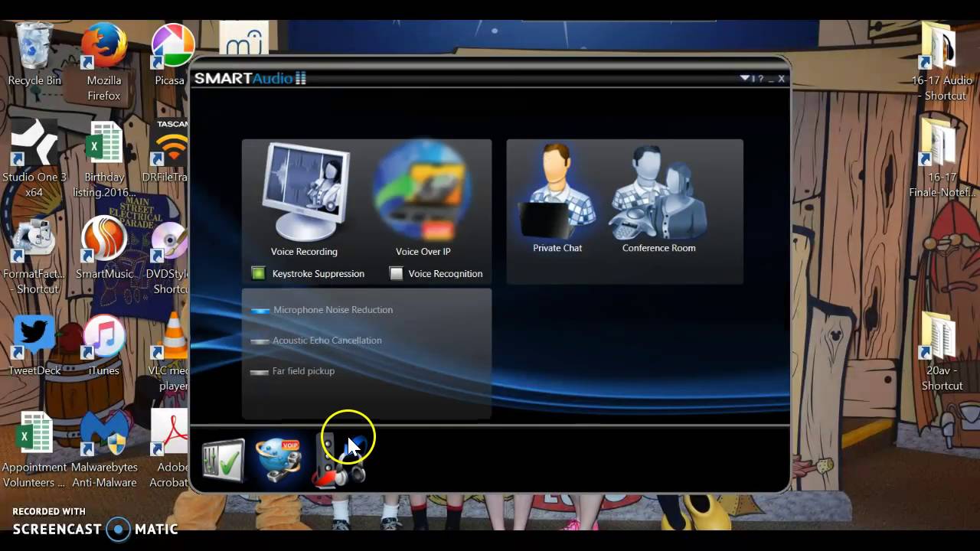980x551 pixels.
Task: Click the Microphone Noise Reduction label
Action: click(x=333, y=310)
